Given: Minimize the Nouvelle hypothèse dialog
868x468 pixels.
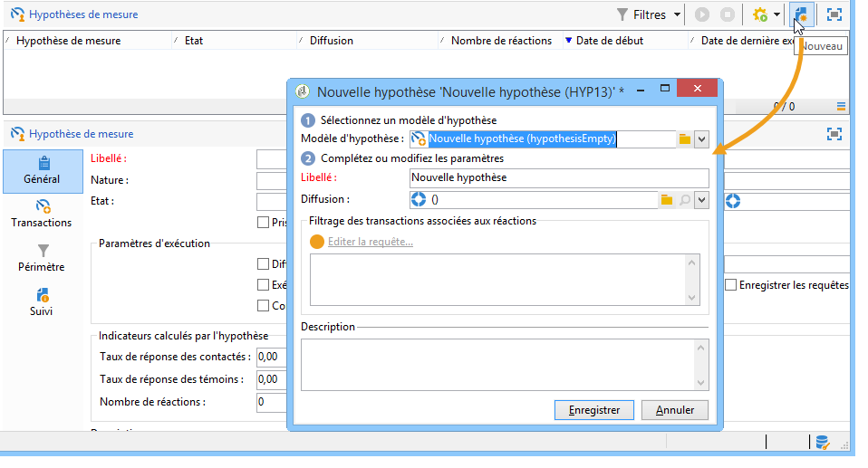Looking at the screenshot, I should click(x=641, y=90).
